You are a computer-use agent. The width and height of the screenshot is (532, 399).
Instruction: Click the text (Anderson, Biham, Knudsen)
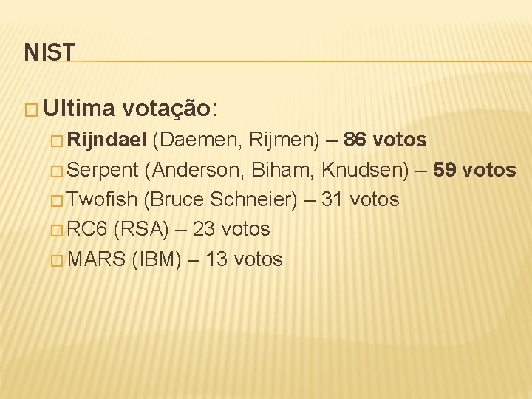point(277,170)
